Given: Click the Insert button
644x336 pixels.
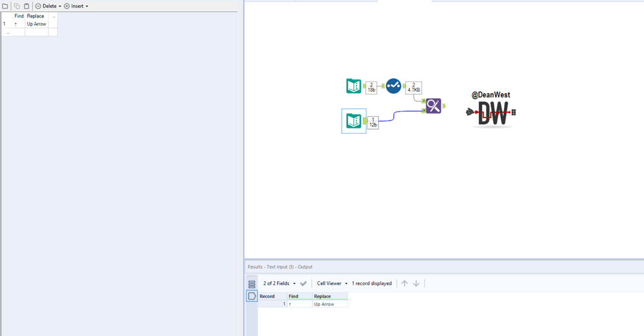Looking at the screenshot, I should pos(74,6).
